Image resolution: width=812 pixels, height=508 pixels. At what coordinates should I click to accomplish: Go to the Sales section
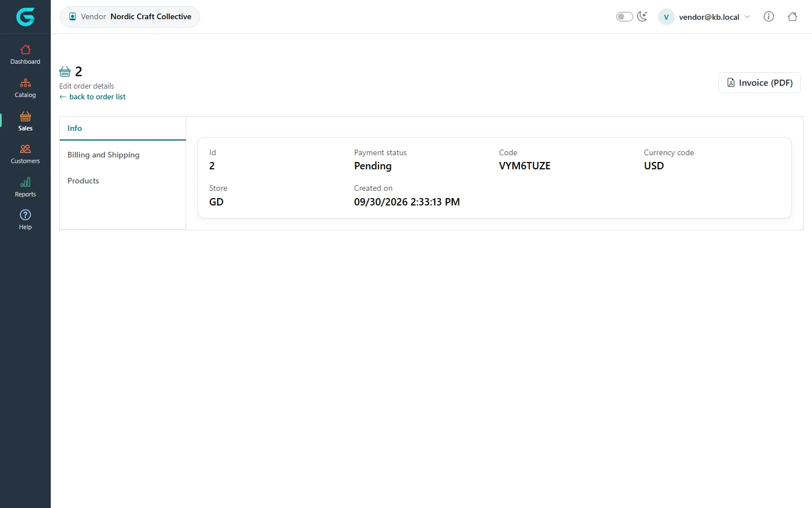tap(25, 121)
